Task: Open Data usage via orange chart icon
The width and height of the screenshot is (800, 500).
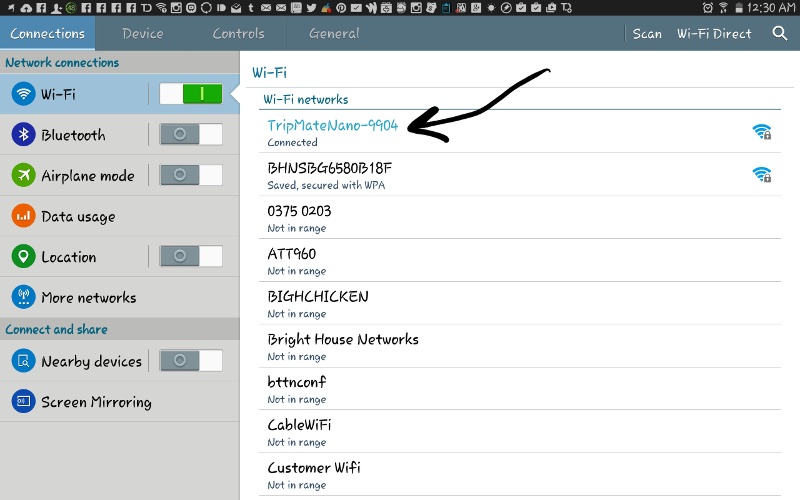Action: [x=23, y=216]
